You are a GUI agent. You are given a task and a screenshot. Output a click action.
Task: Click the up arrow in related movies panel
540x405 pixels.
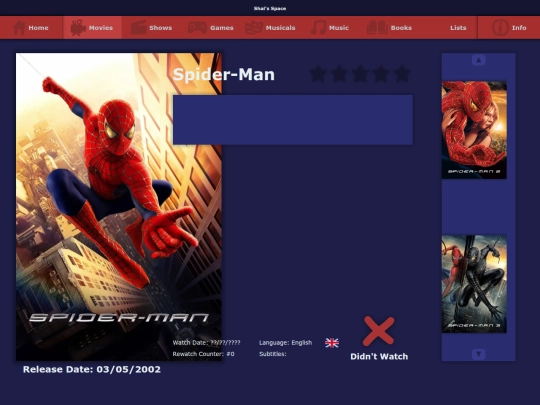(478, 60)
